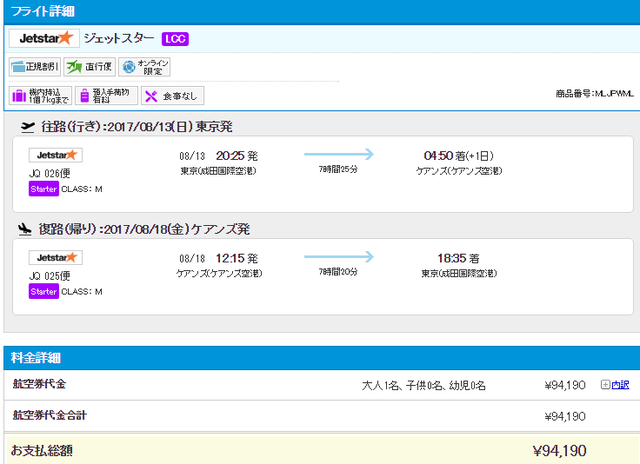640x464 pixels.
Task: Click the return flight duration arrow
Action: click(339, 256)
